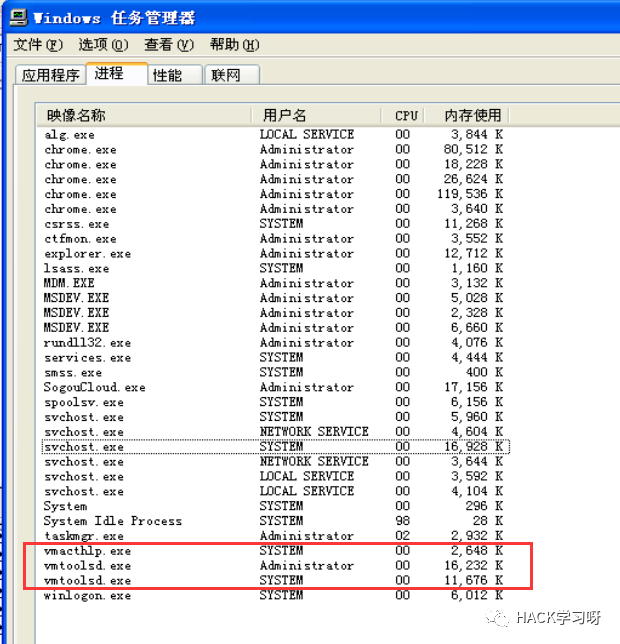Image resolution: width=620 pixels, height=644 pixels.
Task: Select the lsass.exe process
Action: [x=275, y=268]
